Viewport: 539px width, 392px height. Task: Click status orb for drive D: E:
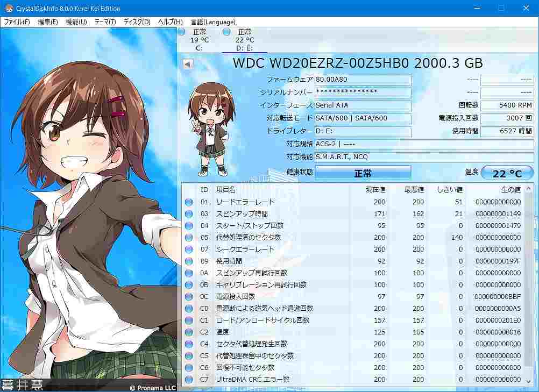226,32
